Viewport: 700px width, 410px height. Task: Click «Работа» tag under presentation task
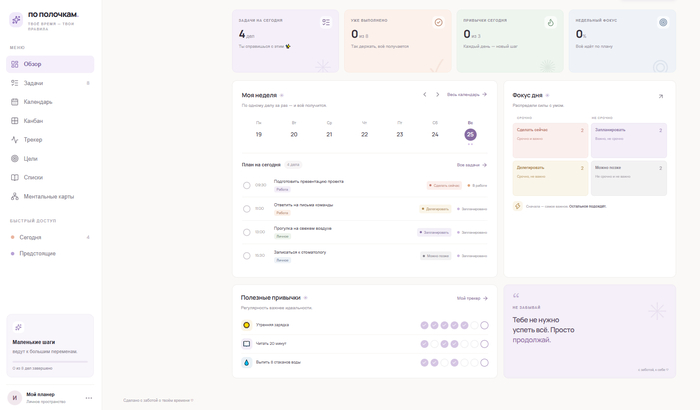click(282, 189)
